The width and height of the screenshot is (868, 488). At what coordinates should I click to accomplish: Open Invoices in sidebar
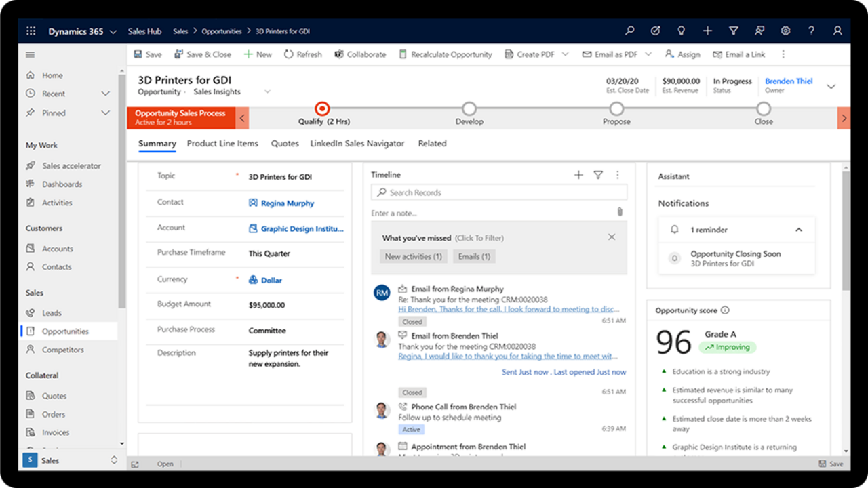[x=56, y=432]
